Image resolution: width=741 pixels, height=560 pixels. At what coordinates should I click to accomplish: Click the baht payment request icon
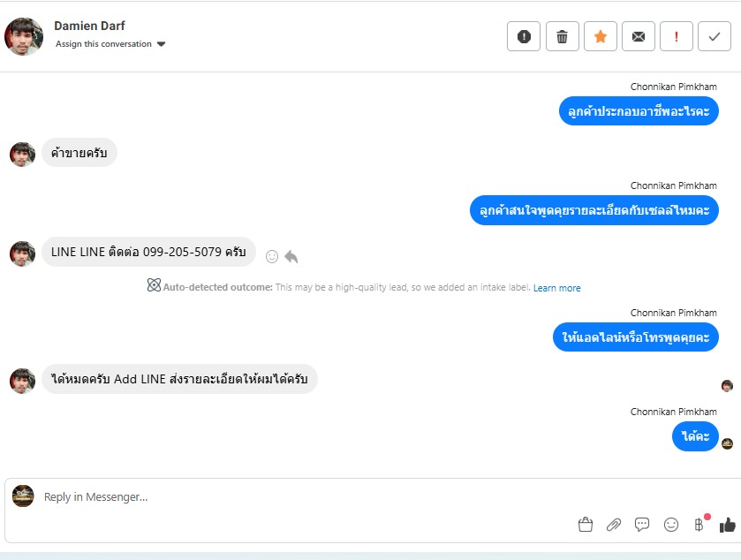tap(699, 525)
